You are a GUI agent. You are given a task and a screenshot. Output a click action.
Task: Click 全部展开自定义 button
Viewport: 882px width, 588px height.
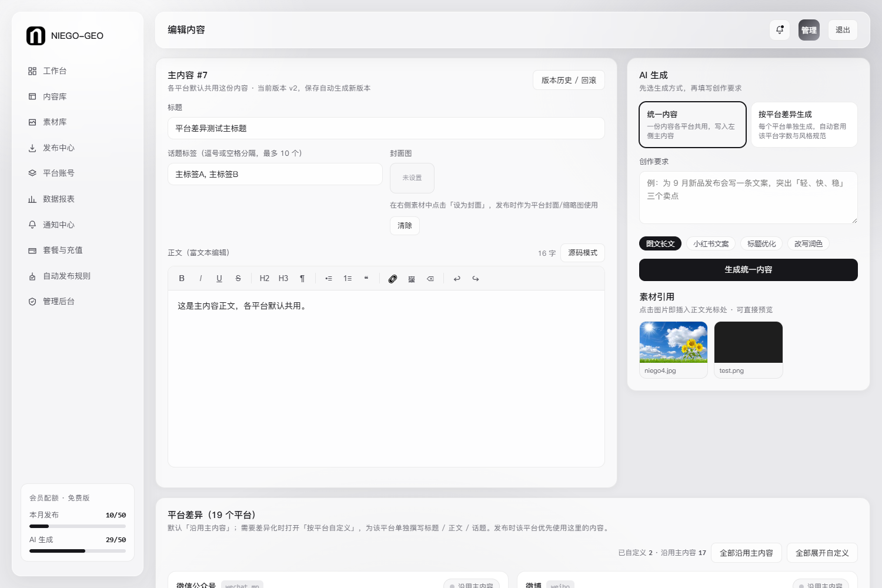point(822,553)
